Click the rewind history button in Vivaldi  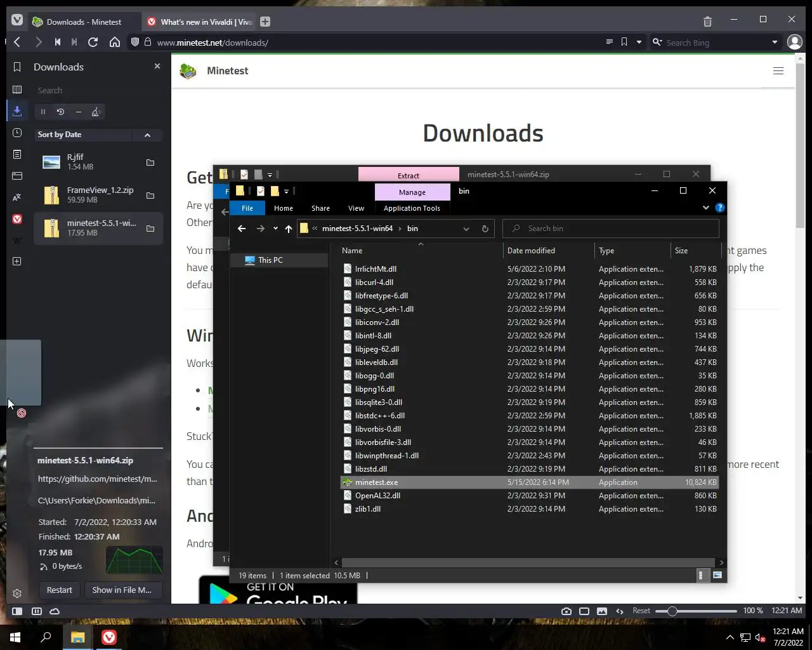point(57,43)
